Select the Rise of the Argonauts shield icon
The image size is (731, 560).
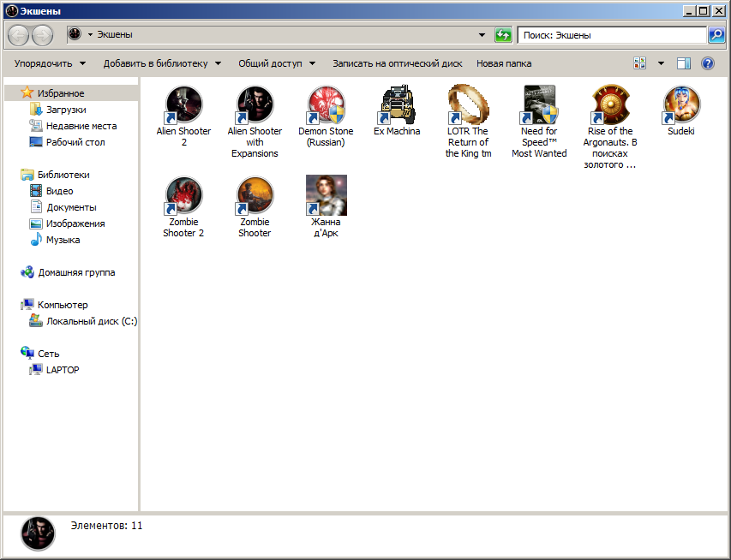point(610,104)
